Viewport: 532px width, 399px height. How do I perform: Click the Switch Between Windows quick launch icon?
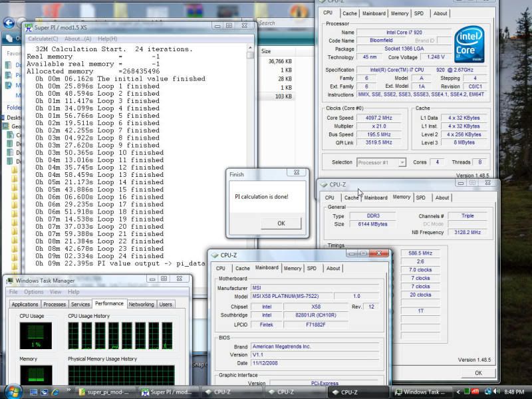click(44, 392)
